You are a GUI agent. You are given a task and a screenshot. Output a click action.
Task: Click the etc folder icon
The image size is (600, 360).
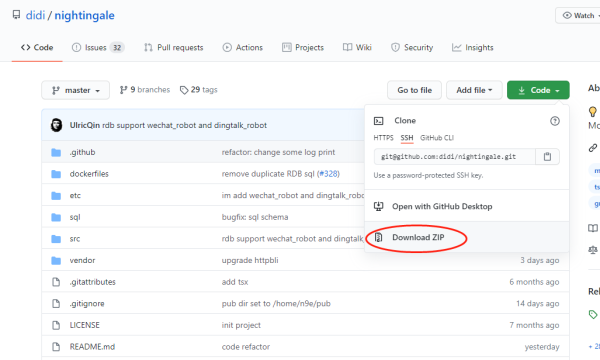pos(56,196)
